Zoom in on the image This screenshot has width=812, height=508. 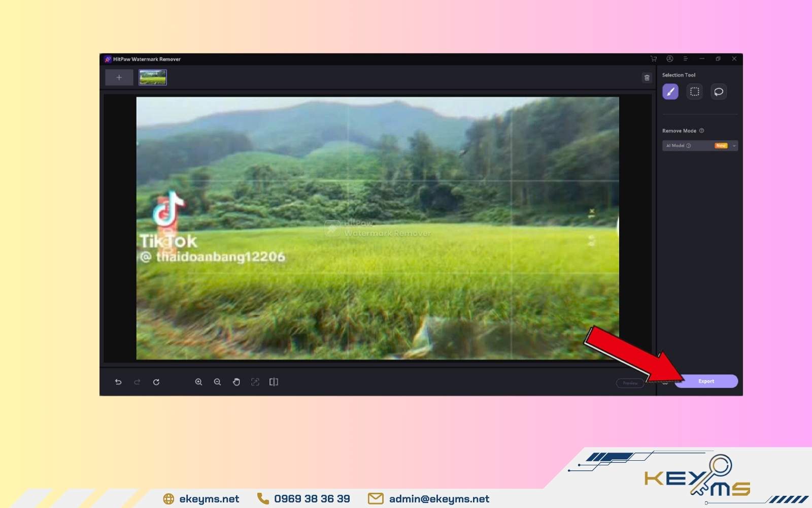[199, 382]
